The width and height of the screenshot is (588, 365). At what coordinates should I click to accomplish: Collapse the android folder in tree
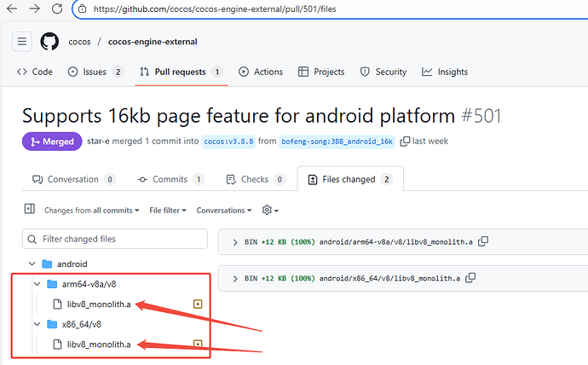pos(33,264)
